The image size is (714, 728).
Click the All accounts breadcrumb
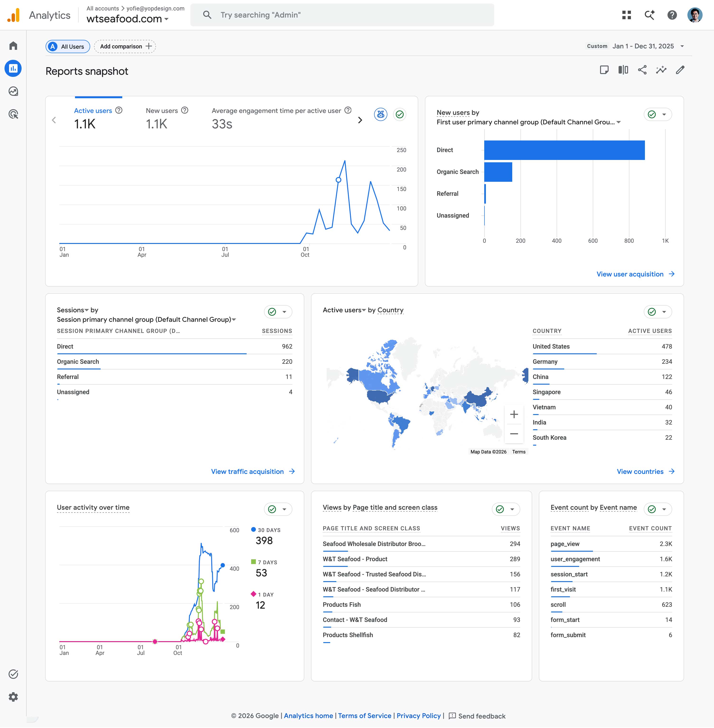click(x=103, y=8)
